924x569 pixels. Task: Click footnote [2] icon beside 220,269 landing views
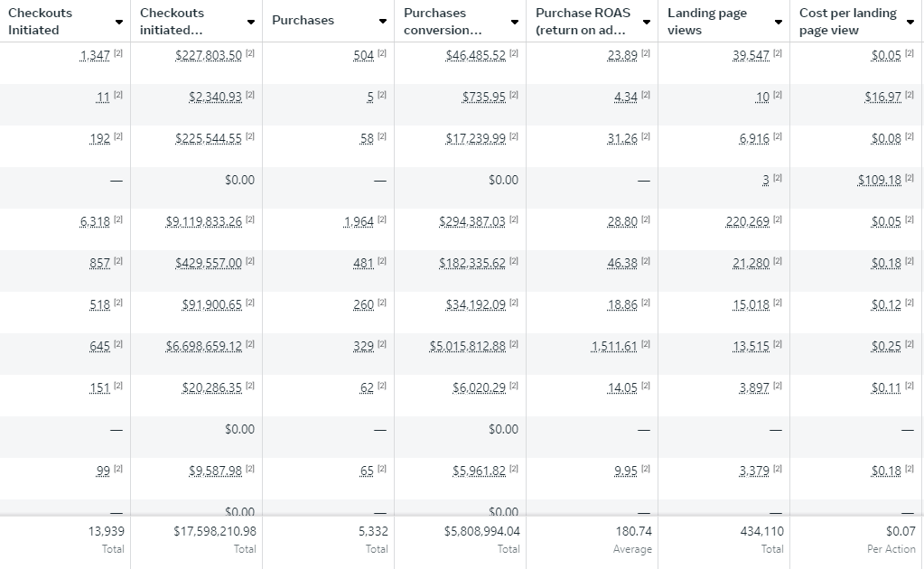[778, 221]
